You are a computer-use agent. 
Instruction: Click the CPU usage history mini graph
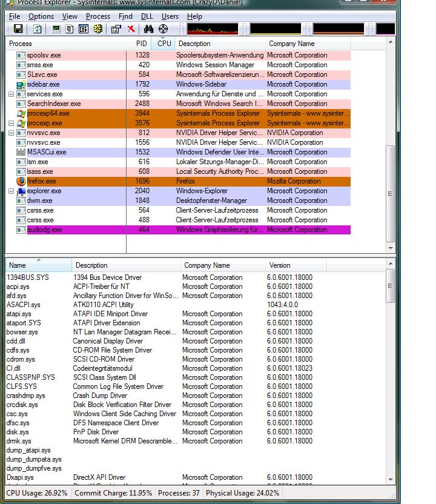click(x=213, y=28)
